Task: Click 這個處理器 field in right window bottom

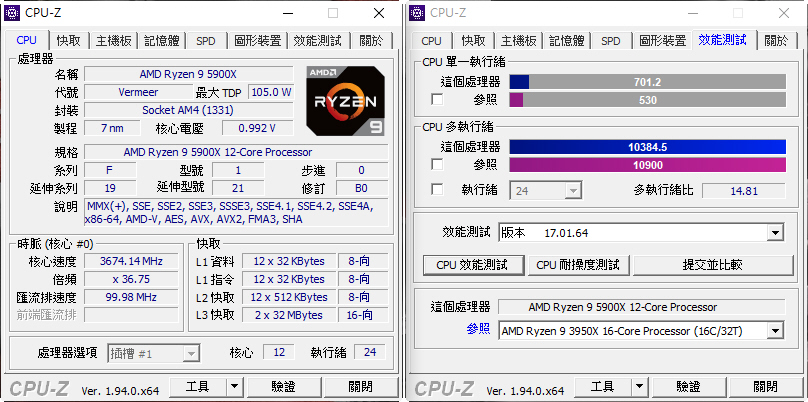Action: tap(642, 307)
